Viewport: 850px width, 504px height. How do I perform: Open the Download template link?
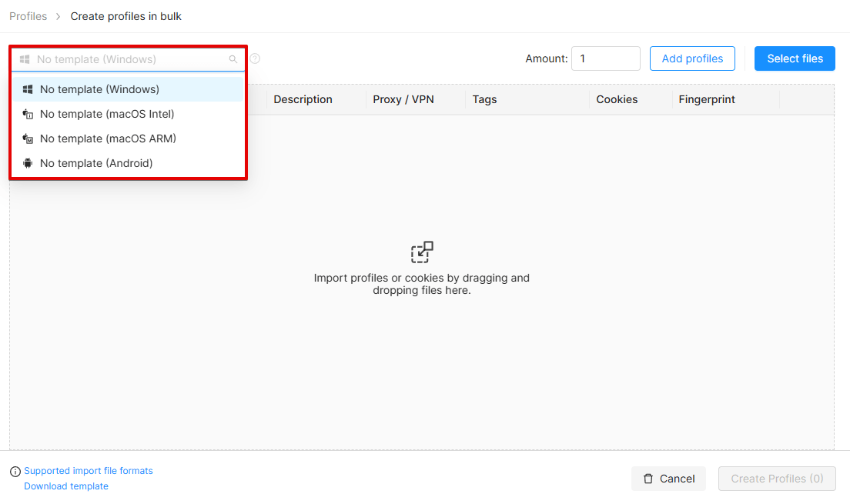(66, 486)
